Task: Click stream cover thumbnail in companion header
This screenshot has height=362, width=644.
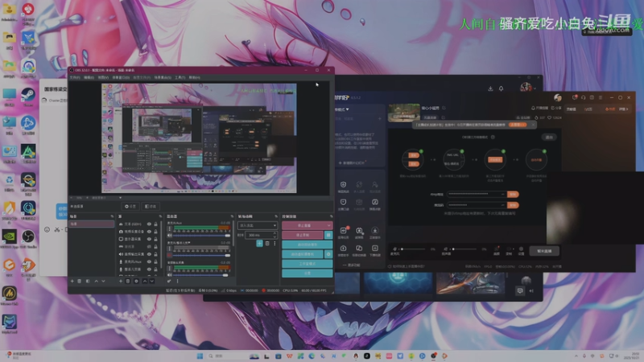Action: 404,113
